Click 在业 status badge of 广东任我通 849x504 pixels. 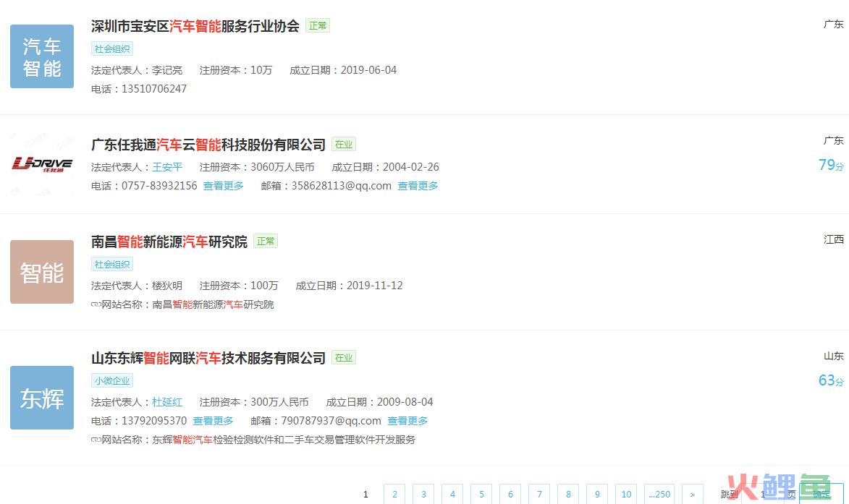coord(344,145)
